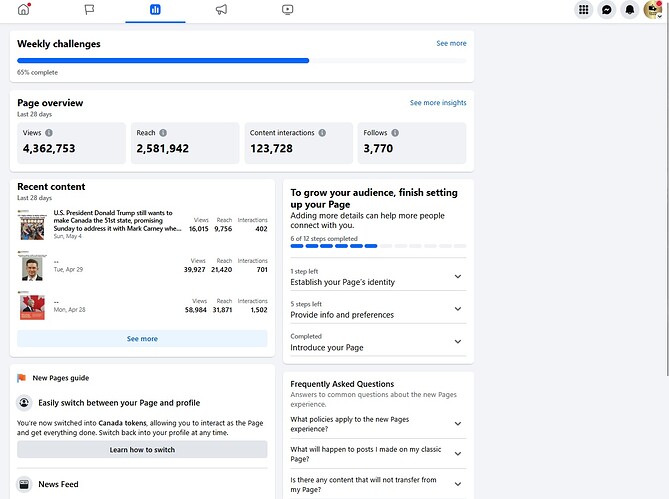Click the Frequently Asked Questions heading

pyautogui.click(x=342, y=384)
